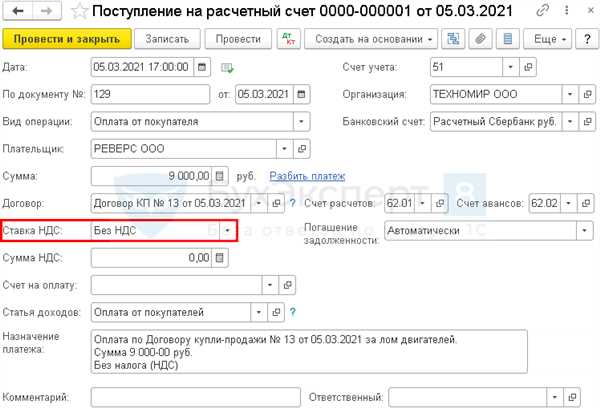Viewport: 600px width, 412px height.
Task: Open the Плательщик РЕВЕРС ООО card
Action: [x=302, y=148]
